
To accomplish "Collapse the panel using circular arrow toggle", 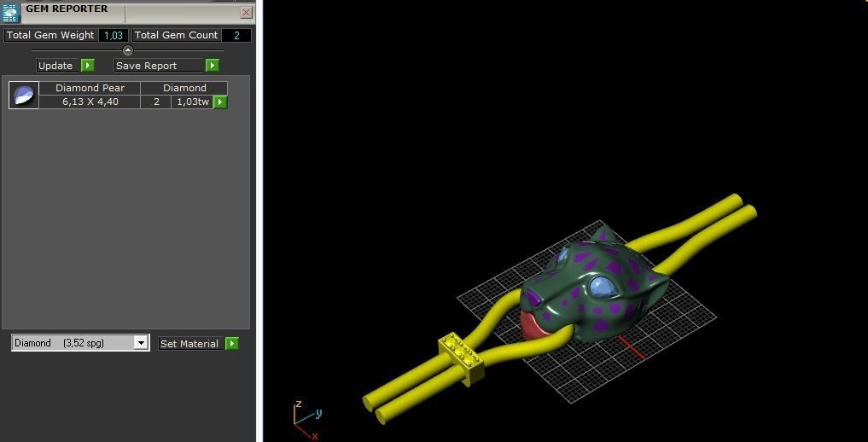I will tap(128, 50).
